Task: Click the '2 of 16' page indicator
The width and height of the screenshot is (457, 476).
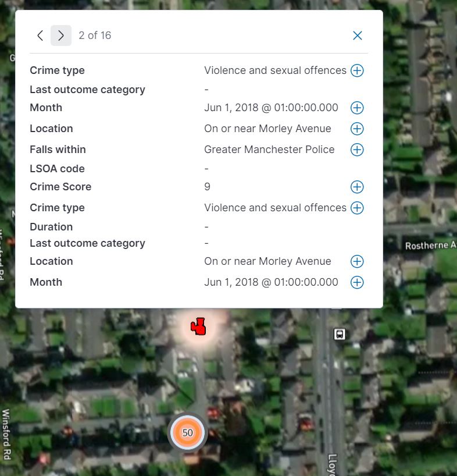Action: coord(95,35)
